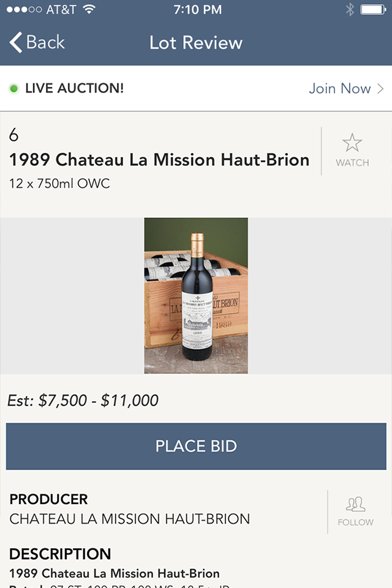Tap the 7:10 PM clock in status bar

tap(197, 9)
